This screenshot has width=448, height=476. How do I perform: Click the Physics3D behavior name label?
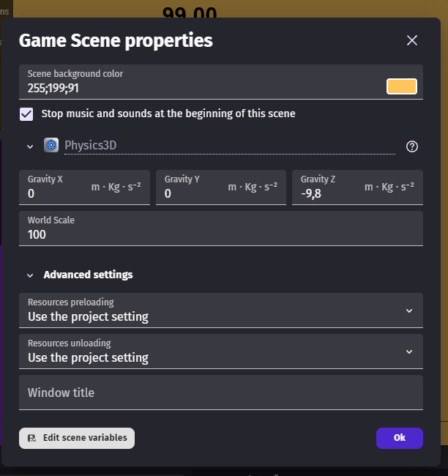(91, 145)
